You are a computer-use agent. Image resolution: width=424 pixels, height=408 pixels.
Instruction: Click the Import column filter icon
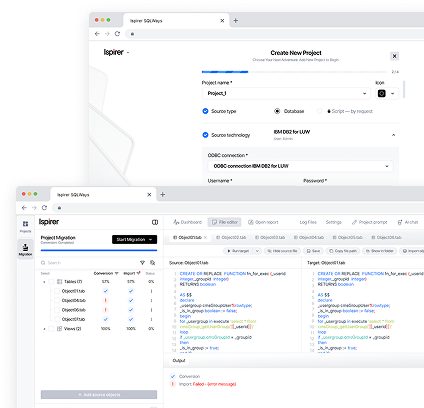[138, 273]
